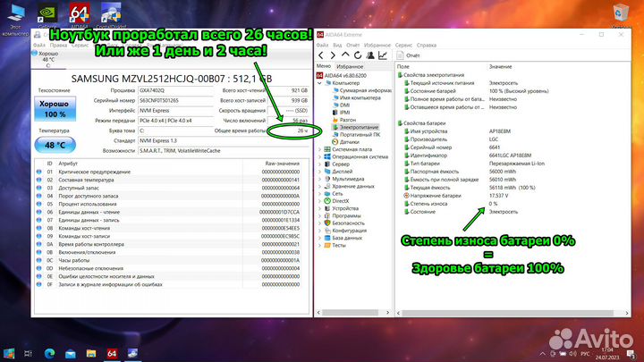Open the Вид menu in AIDA64
644x362 pixels.
click(337, 46)
